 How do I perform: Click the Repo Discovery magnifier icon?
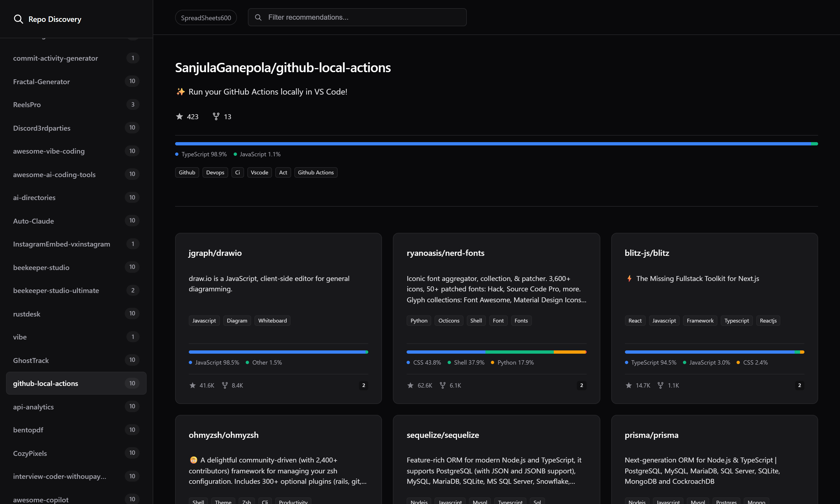(18, 19)
